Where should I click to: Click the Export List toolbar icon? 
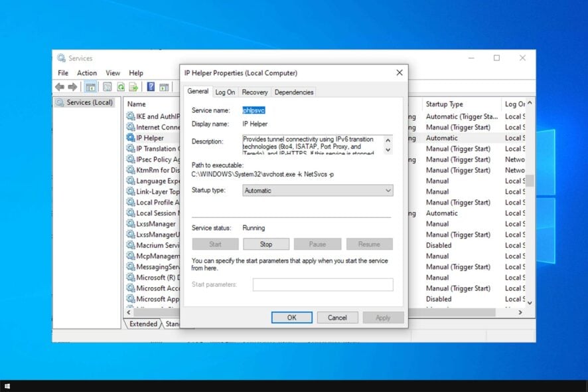133,87
